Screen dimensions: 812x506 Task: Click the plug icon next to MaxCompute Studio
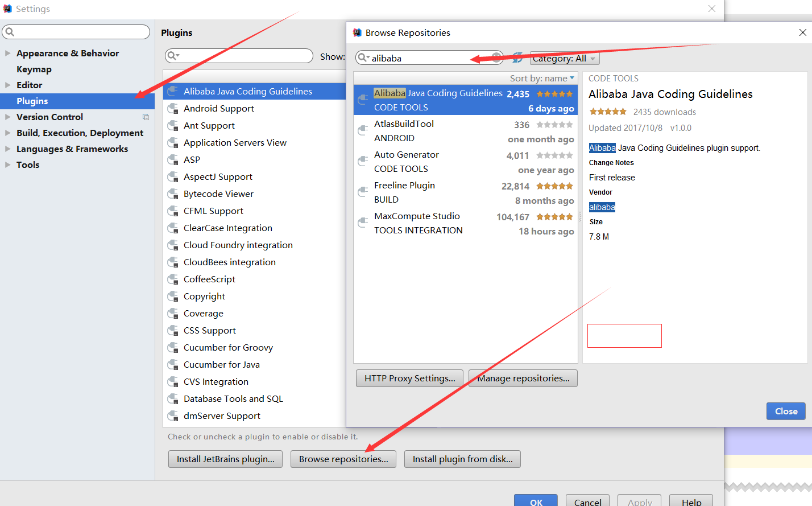point(362,223)
